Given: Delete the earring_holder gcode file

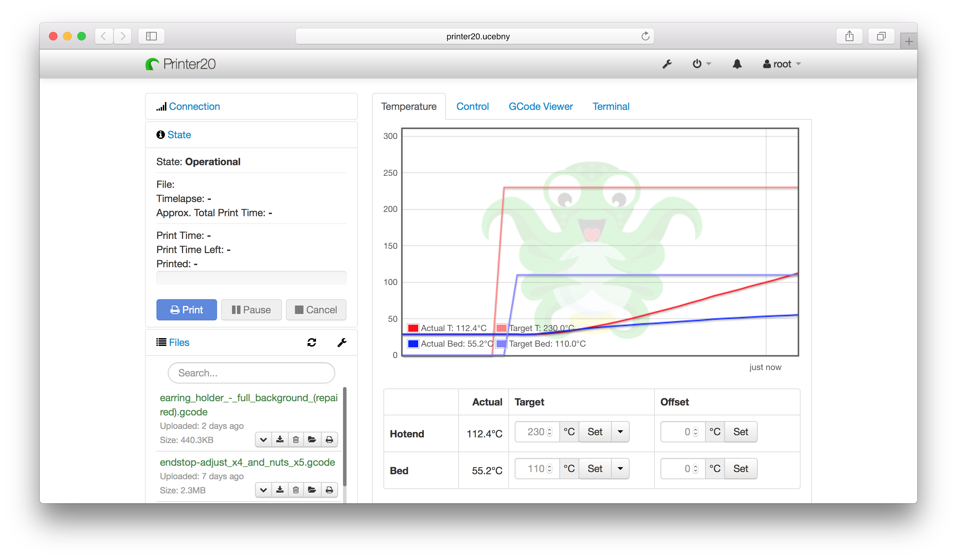Looking at the screenshot, I should coord(296,439).
